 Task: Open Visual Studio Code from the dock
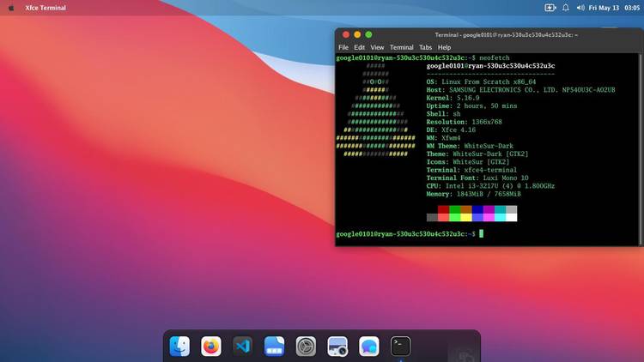pos(242,346)
